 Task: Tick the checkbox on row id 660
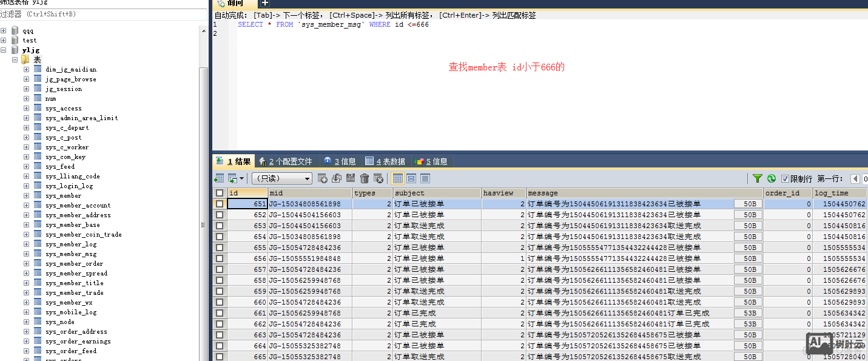220,302
